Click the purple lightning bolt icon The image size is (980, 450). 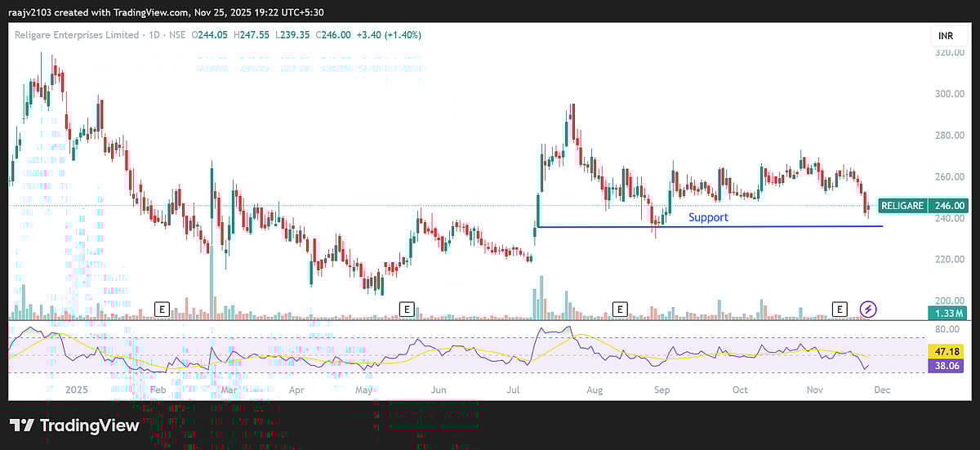click(869, 309)
